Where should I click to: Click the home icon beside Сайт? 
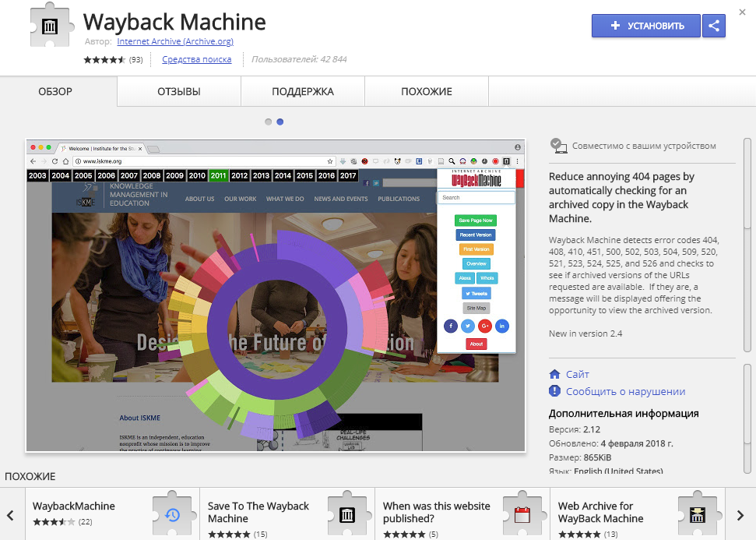point(554,374)
